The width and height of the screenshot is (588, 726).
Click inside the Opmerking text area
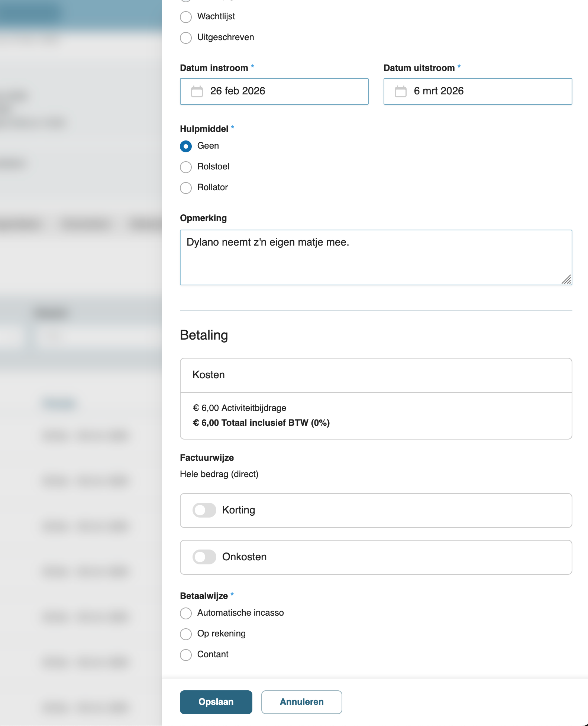pyautogui.click(x=375, y=260)
